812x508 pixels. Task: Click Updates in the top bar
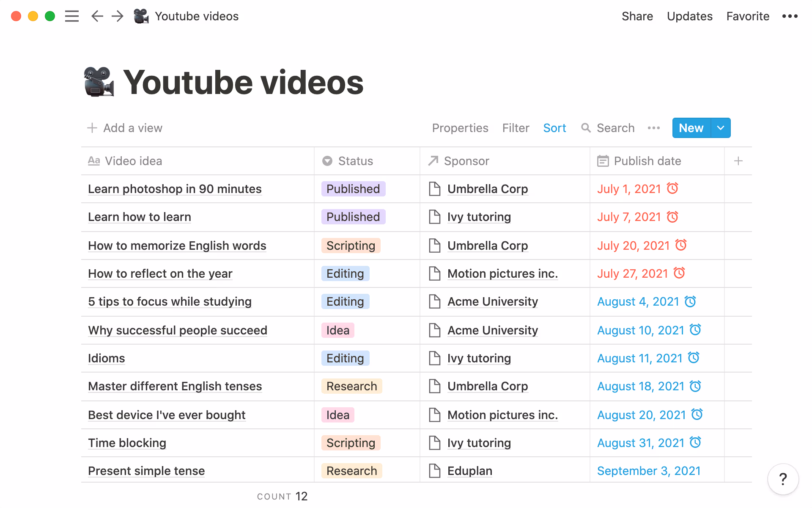click(x=689, y=16)
